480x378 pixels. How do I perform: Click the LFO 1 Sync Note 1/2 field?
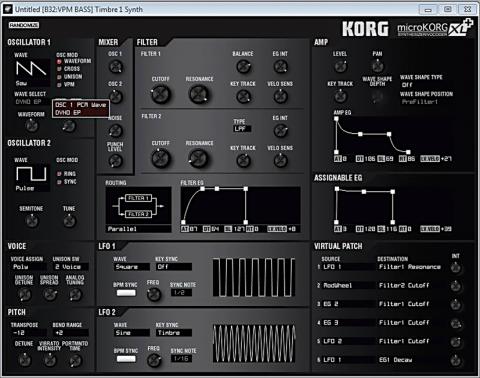182,293
